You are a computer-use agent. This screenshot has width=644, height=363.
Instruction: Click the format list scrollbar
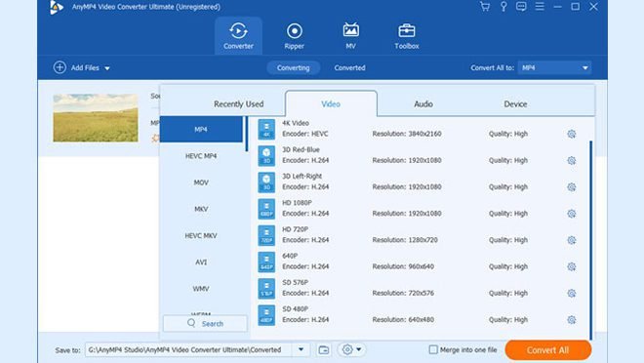[247, 134]
